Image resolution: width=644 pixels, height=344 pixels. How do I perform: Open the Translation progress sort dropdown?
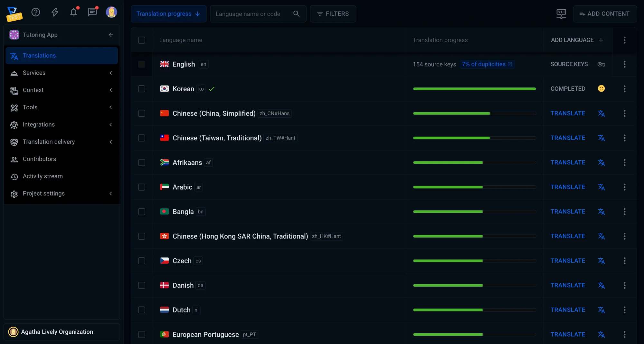(x=168, y=14)
